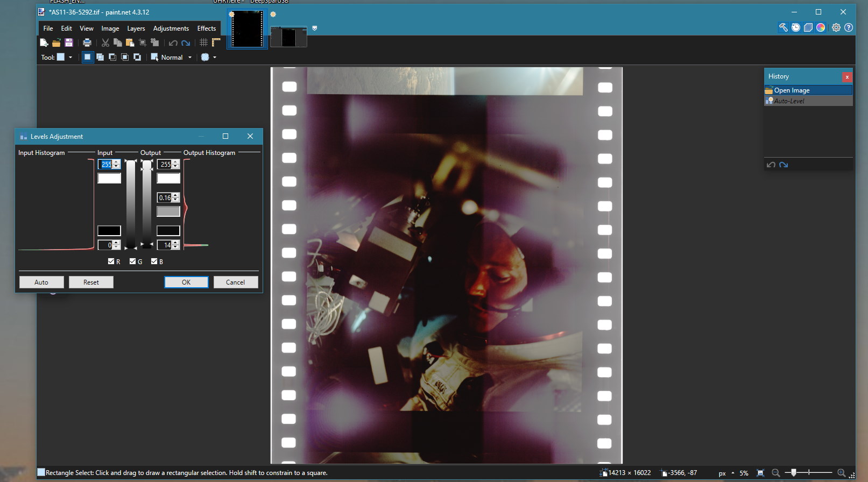
Task: Open the Tool chooser dropdown
Action: click(65, 57)
